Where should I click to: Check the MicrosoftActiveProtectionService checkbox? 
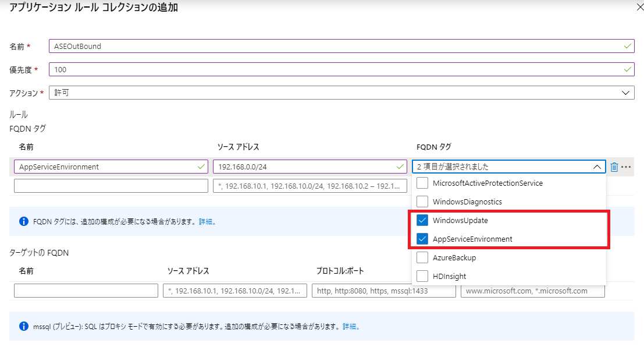(422, 183)
